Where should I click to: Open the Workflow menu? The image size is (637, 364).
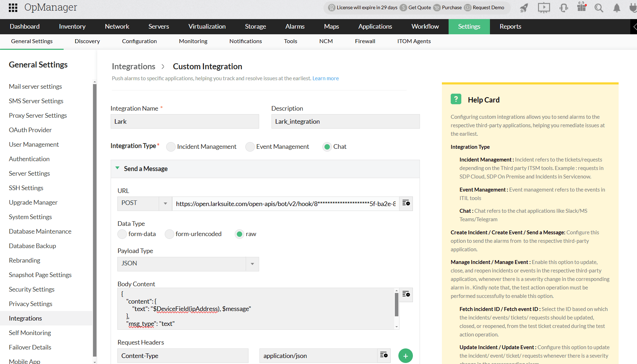coord(425,27)
